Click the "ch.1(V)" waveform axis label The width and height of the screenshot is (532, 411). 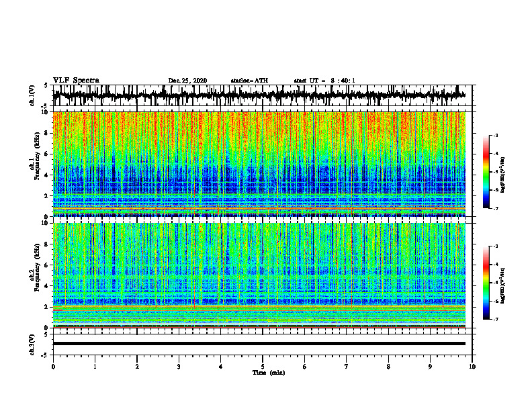tap(32, 95)
